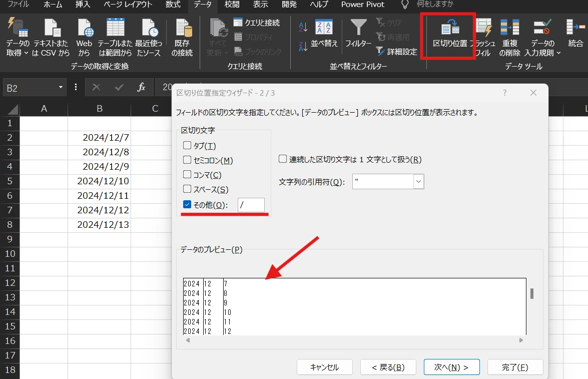Click preview horizontal scroll left arrow

(188, 340)
